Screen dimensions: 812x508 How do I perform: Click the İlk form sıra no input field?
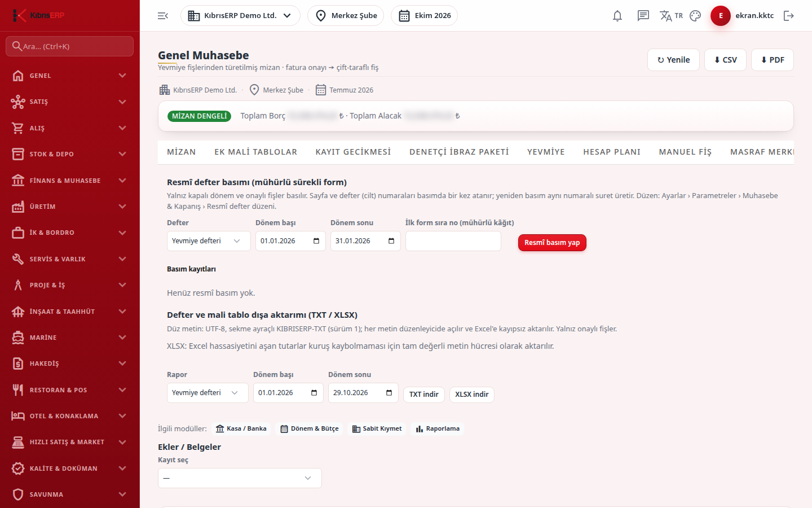tap(453, 241)
